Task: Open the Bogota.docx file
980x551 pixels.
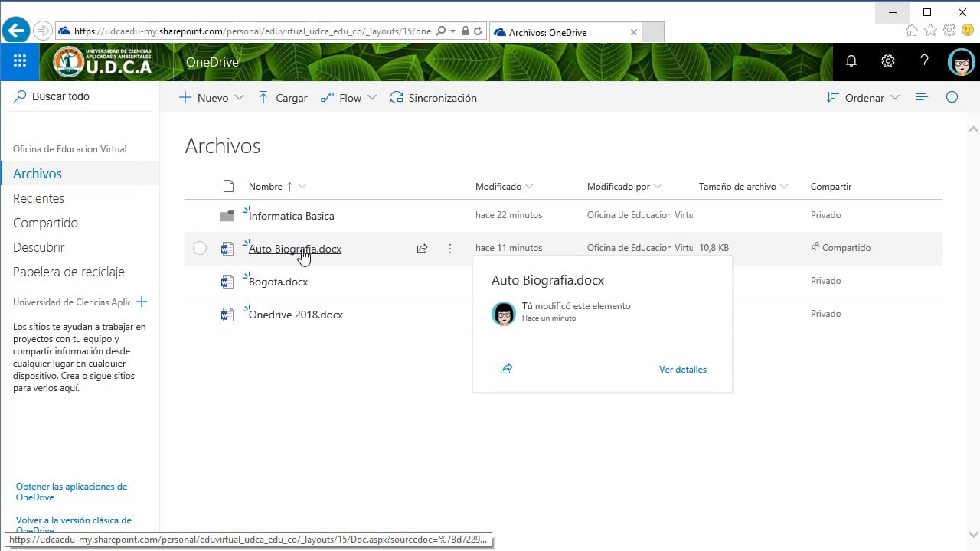Action: (x=278, y=282)
